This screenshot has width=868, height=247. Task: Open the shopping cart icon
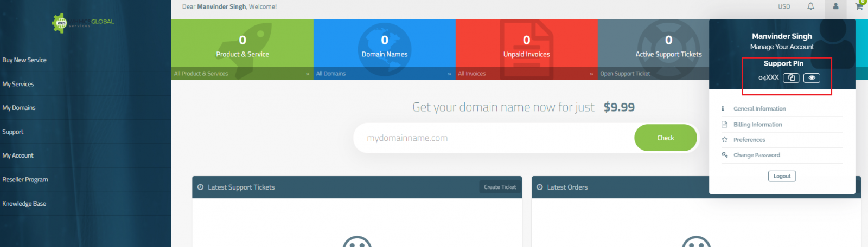pos(859,6)
